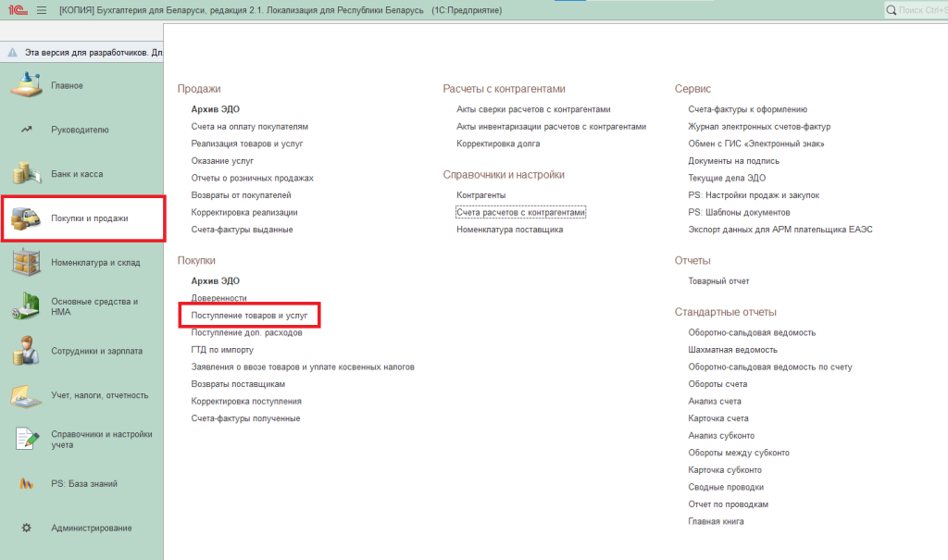Select Основные средства и НМА icon

(26, 306)
